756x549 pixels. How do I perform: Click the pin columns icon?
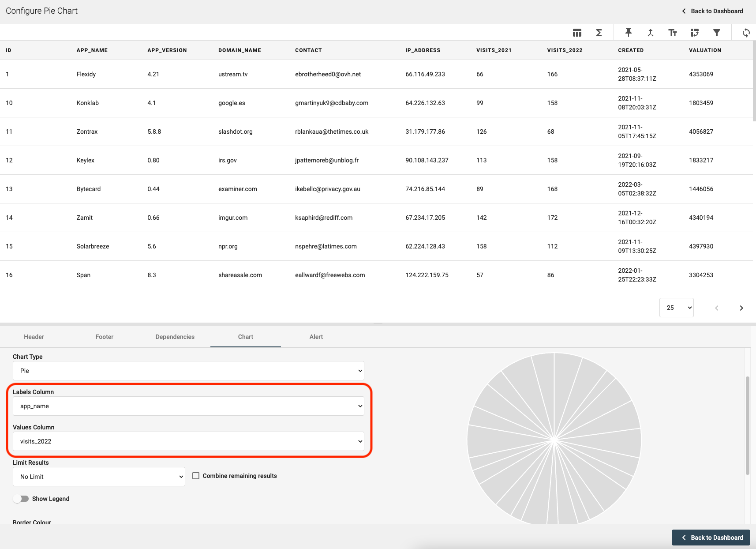629,33
